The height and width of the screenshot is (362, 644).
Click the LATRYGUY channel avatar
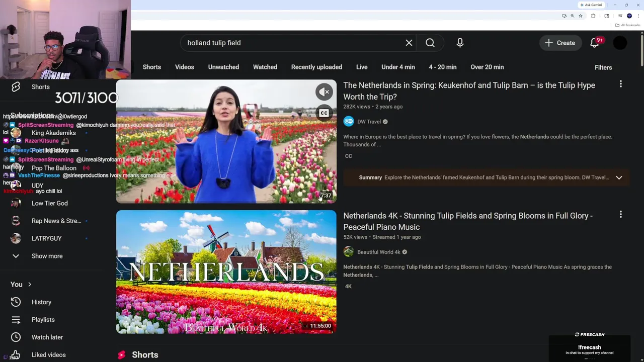pos(16,238)
